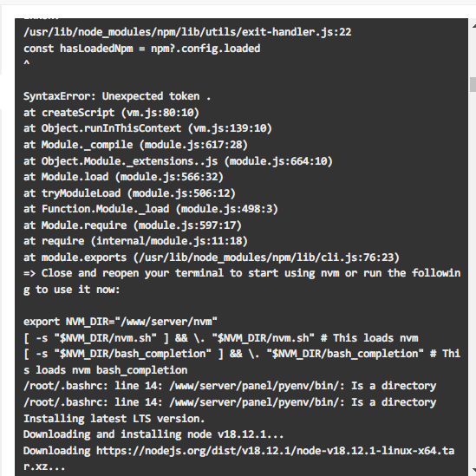This screenshot has width=476, height=476.
Task: Click the first "/root/.bashrc: line 14" error line
Action: 230,386
